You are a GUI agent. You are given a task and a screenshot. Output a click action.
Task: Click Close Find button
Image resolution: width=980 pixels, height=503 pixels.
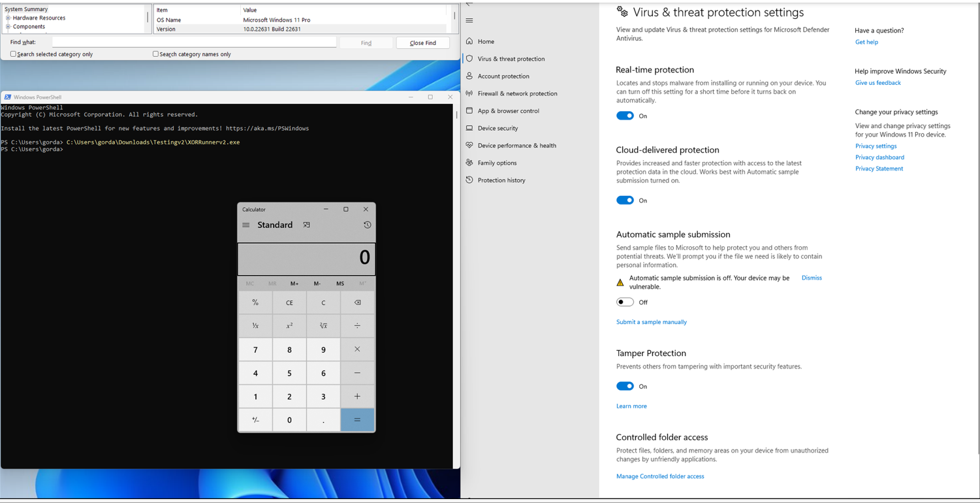[x=423, y=42]
